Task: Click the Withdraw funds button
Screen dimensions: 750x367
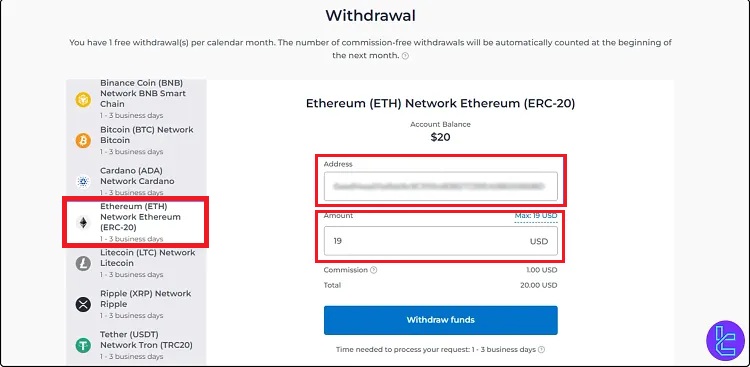Action: (x=441, y=320)
